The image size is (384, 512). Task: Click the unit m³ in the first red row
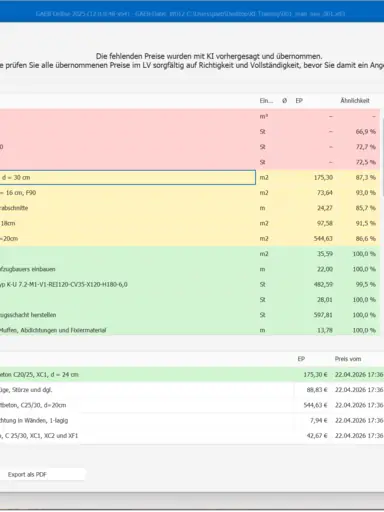click(x=264, y=116)
